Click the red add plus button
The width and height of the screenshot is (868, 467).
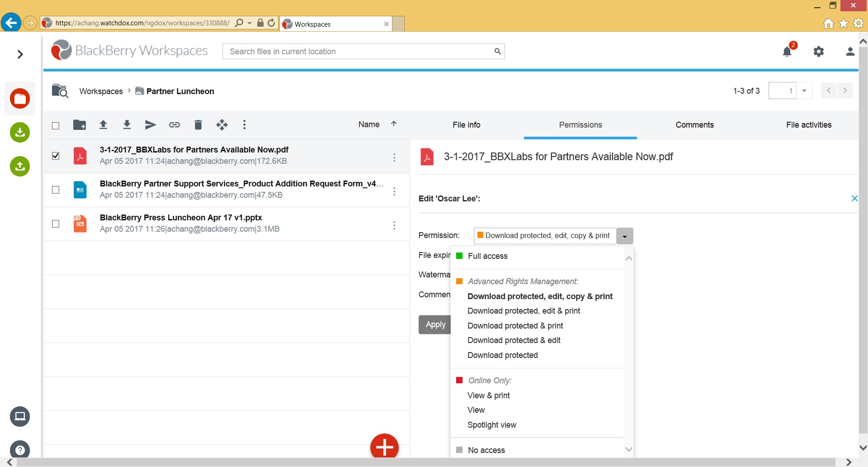384,447
